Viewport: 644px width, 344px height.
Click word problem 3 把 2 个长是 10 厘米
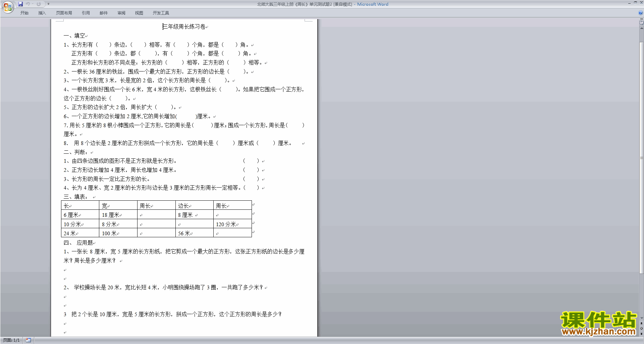tap(173, 314)
